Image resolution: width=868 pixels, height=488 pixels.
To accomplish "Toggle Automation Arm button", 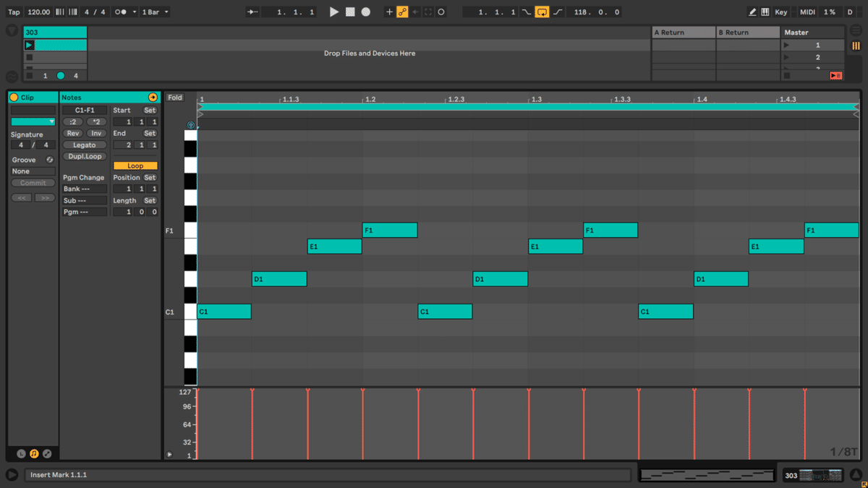I will click(x=403, y=12).
